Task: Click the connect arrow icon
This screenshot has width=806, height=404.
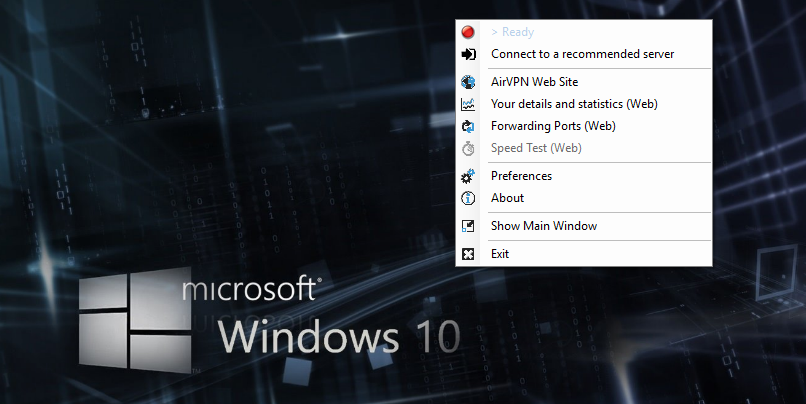Action: [468, 54]
